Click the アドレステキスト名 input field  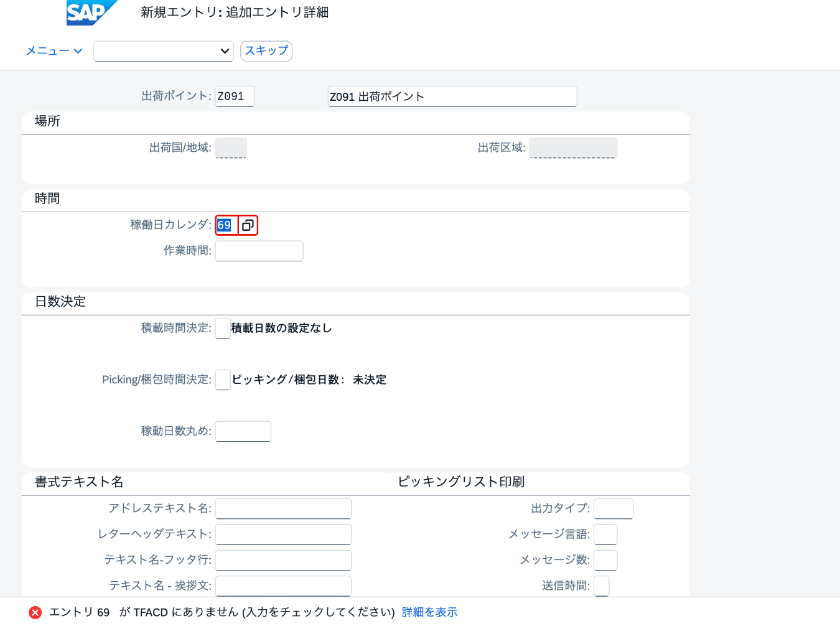point(284,508)
